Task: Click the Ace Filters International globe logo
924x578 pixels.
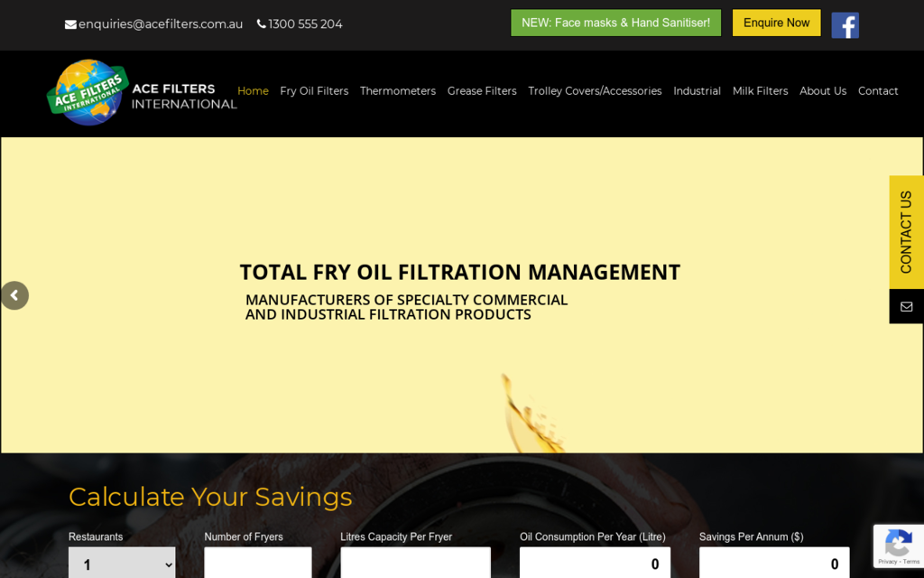Action: (88, 92)
